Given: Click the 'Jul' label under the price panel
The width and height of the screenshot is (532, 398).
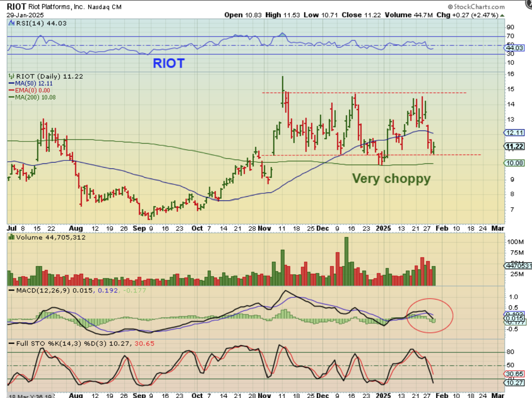Looking at the screenshot, I should point(11,228).
